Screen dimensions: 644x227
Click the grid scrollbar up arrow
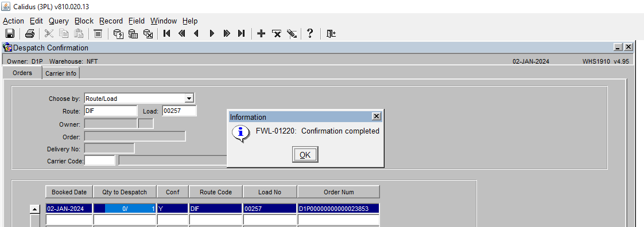(35, 209)
